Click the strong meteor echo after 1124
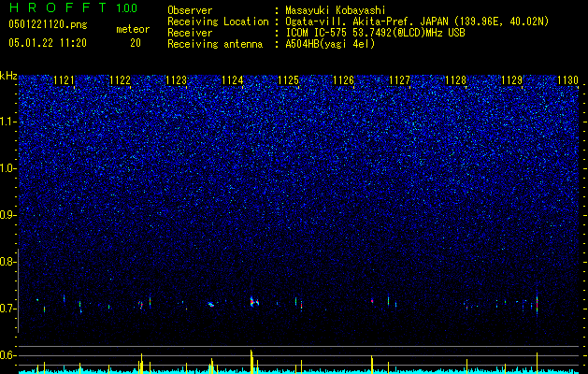This screenshot has width=588, height=374. point(254,302)
